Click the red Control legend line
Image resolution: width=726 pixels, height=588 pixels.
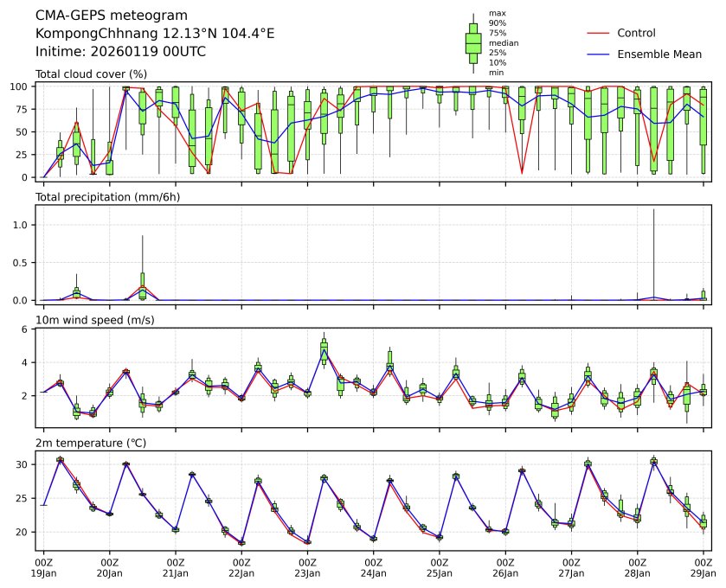pos(599,33)
